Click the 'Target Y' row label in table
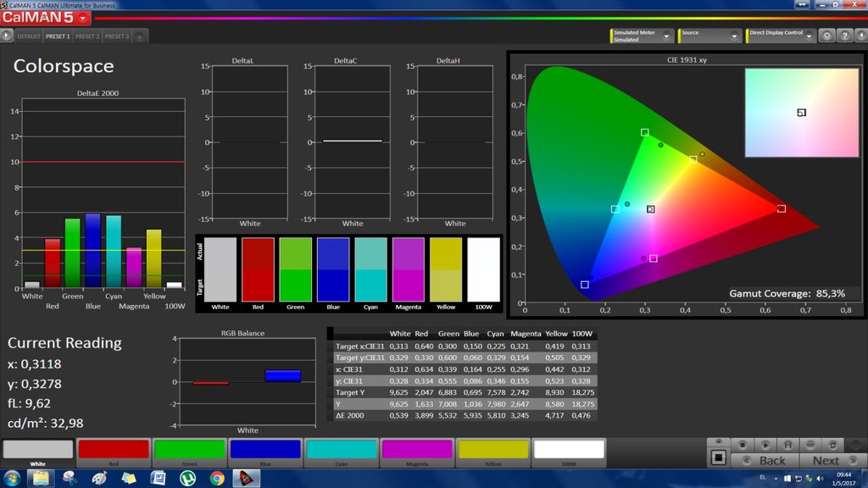 pos(350,392)
